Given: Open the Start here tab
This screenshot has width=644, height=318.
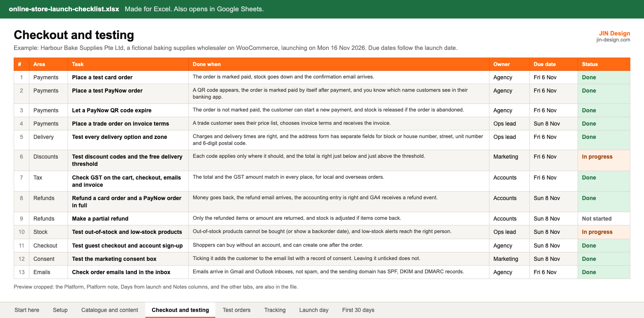Looking at the screenshot, I should pos(27,310).
